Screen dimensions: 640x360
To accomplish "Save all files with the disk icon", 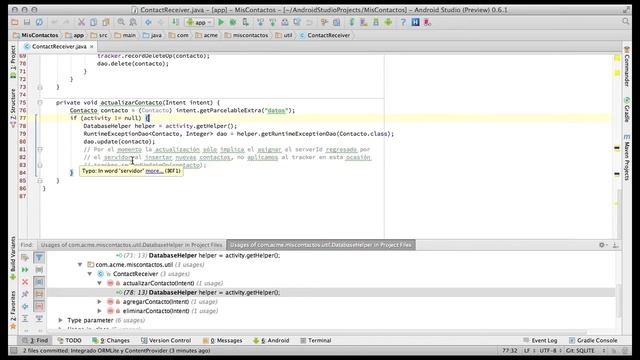I will 27,22.
